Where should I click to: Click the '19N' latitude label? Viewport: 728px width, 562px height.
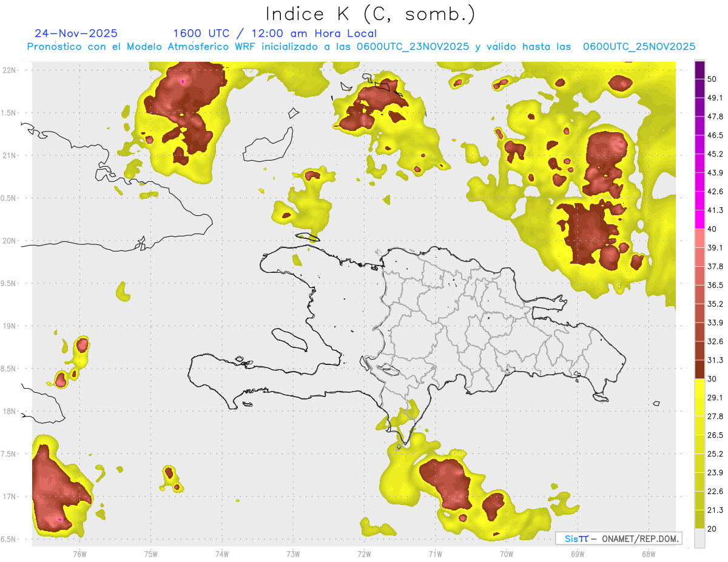(x=9, y=326)
